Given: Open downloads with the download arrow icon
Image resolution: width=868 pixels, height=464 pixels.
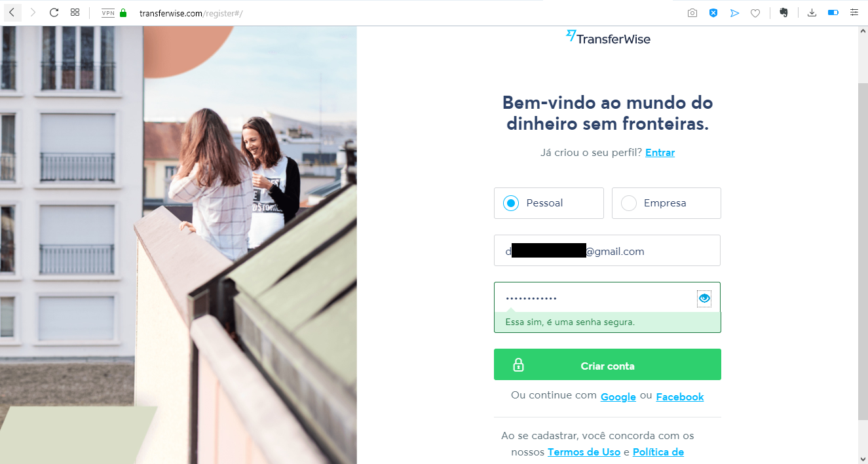Looking at the screenshot, I should click(x=812, y=12).
